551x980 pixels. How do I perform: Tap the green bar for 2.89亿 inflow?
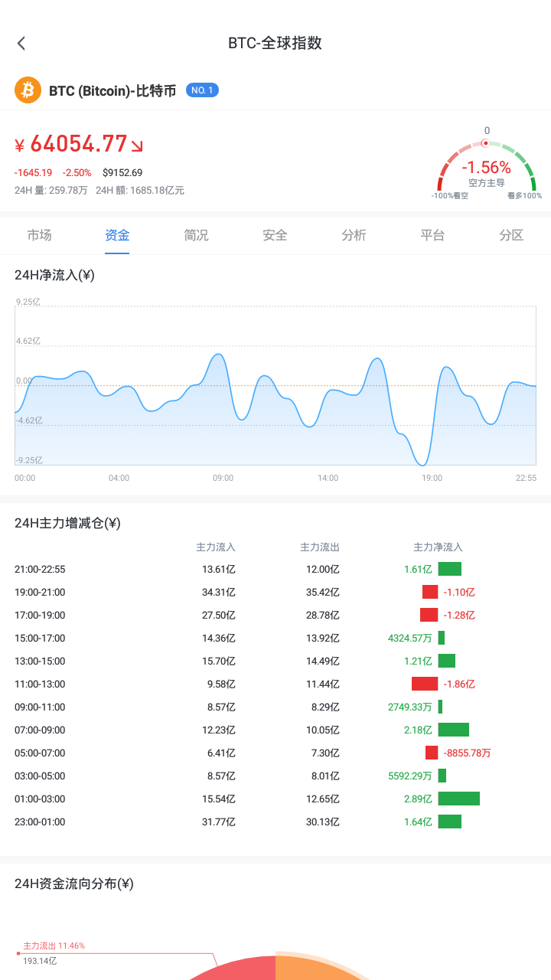pos(459,799)
